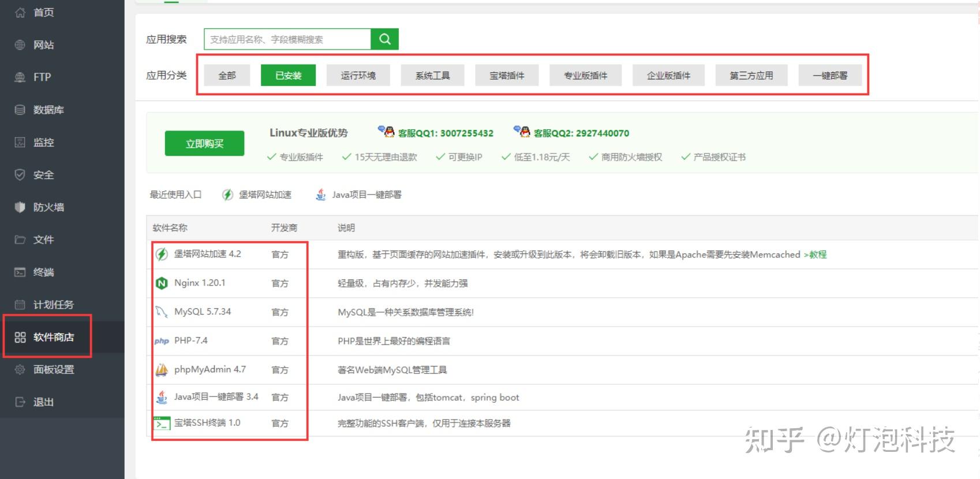Viewport: 980px width, 479px height.
Task: Click the 宝塔SSH终端 terminal icon
Action: click(x=162, y=423)
